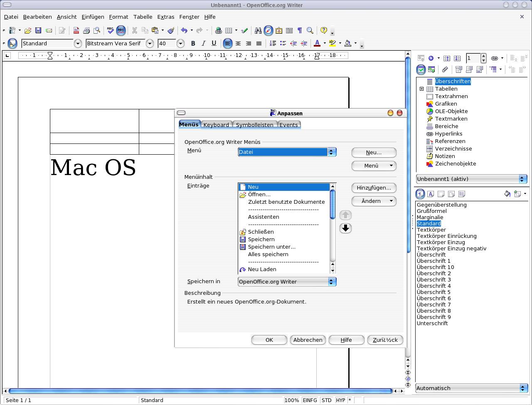Open a file with the folder icon
This screenshot has width=532, height=405.
click(x=28, y=30)
